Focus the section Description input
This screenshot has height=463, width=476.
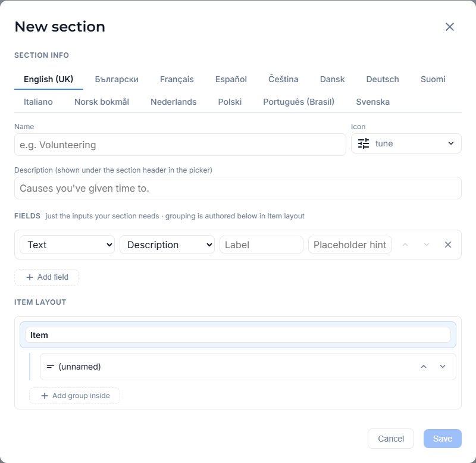(x=238, y=188)
